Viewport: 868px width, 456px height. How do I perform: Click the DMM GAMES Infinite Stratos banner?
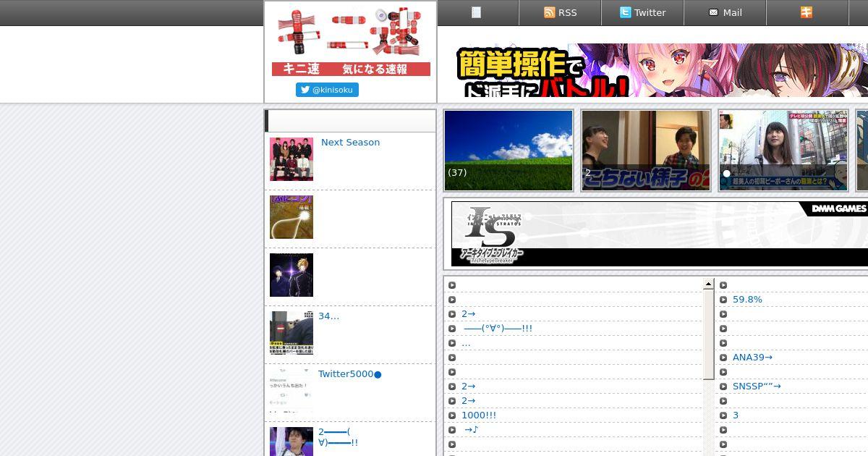coord(659,234)
